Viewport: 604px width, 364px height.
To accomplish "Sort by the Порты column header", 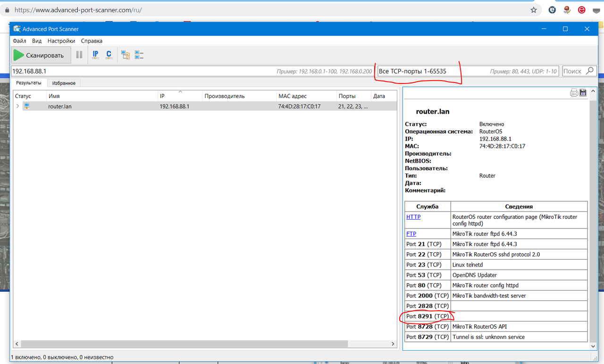I will pyautogui.click(x=353, y=96).
